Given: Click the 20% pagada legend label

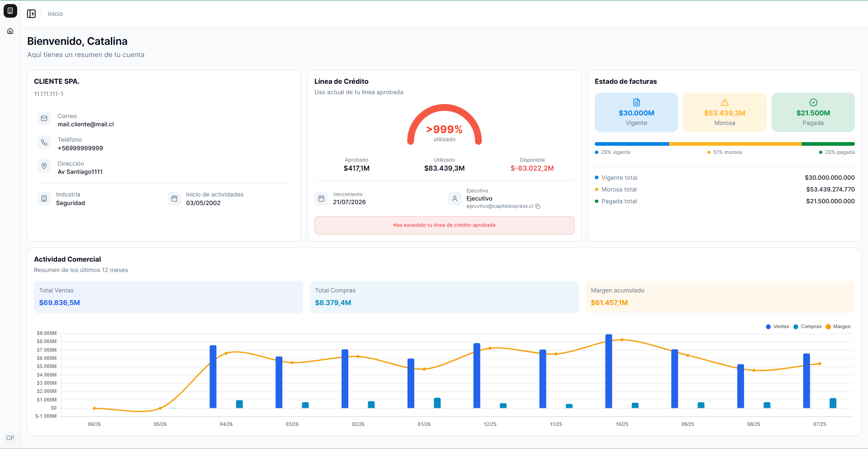Looking at the screenshot, I should coord(840,153).
